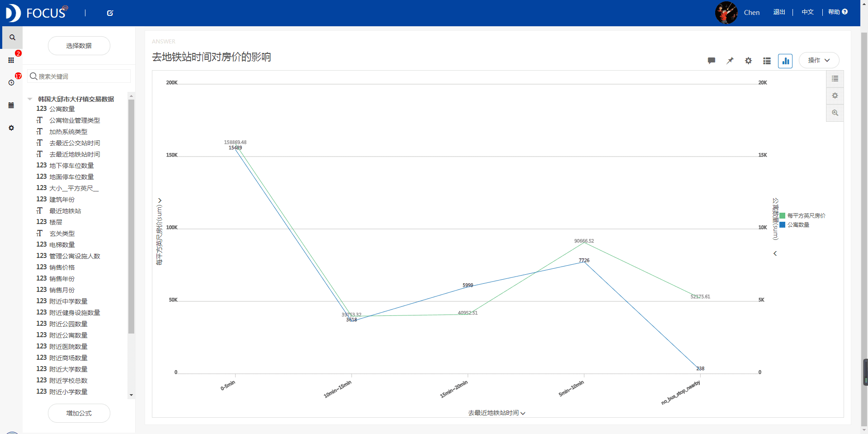The width and height of the screenshot is (868, 434).
Task: Click the 选择数据 button
Action: [79, 46]
